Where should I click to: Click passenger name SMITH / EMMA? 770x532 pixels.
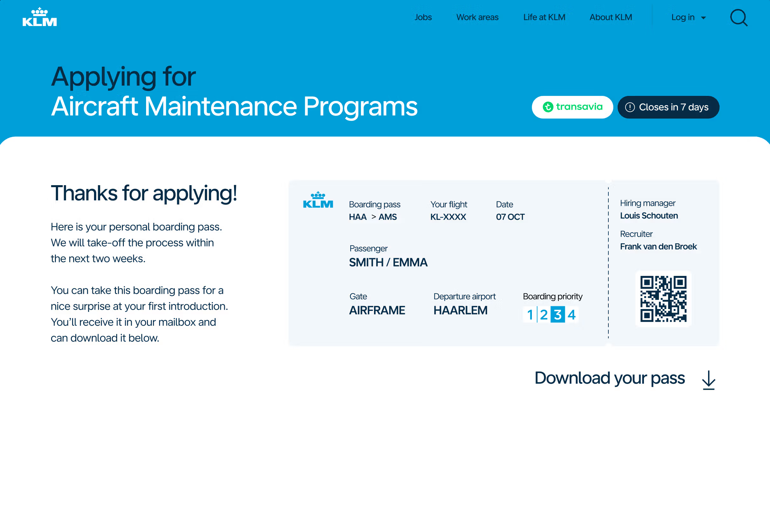click(388, 262)
